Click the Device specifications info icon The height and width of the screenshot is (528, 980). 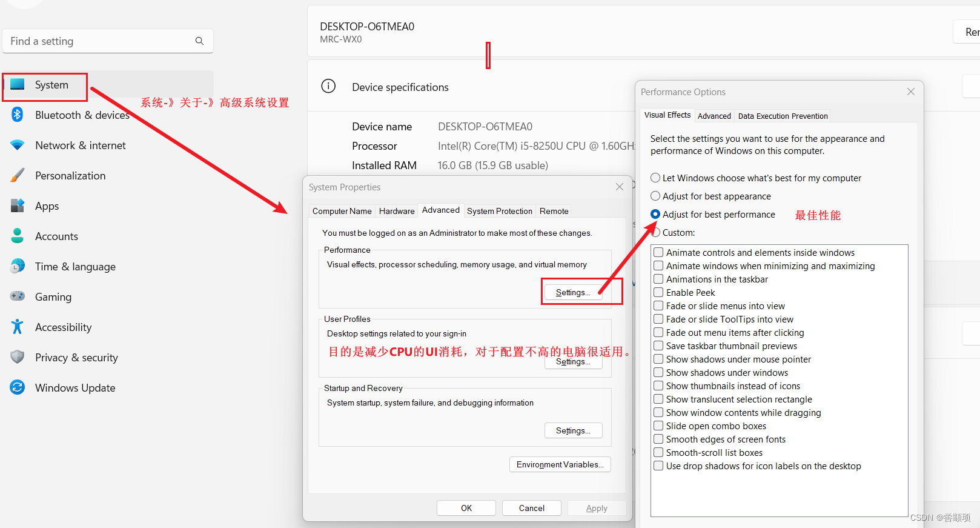tap(328, 86)
